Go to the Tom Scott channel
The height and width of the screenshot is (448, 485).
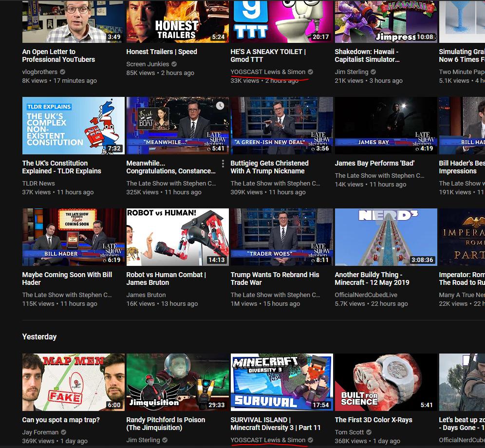(349, 432)
